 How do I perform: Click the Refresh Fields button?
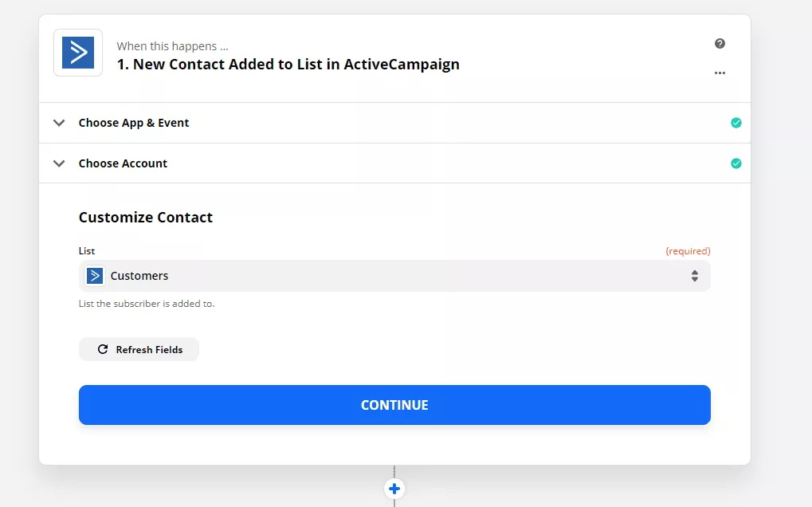click(x=139, y=349)
